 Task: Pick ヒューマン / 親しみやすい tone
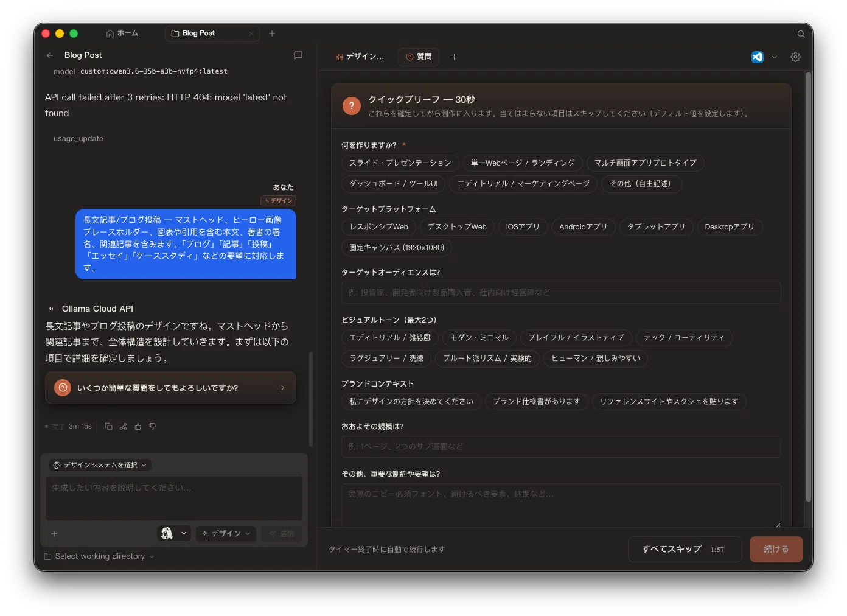[x=596, y=359]
